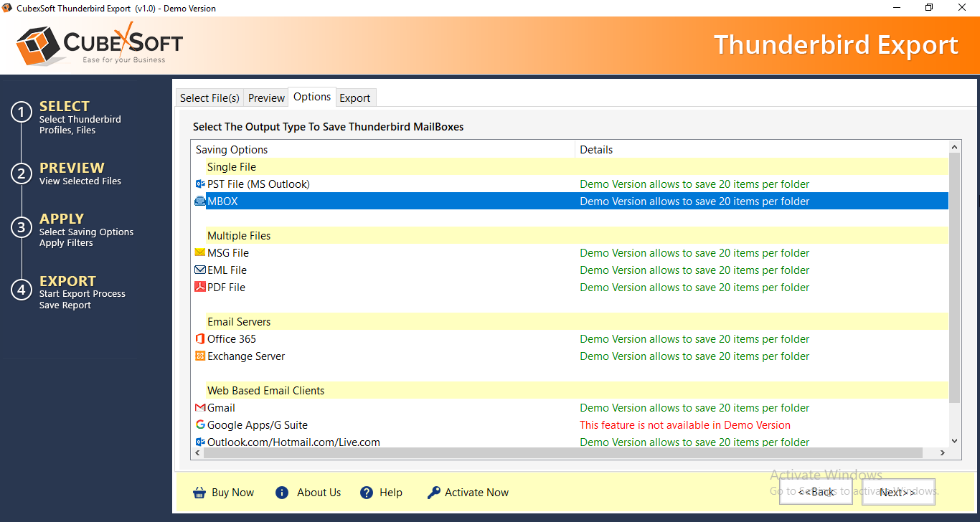Choose EML File saving option
Screen dimensions: 980x522
(x=227, y=270)
